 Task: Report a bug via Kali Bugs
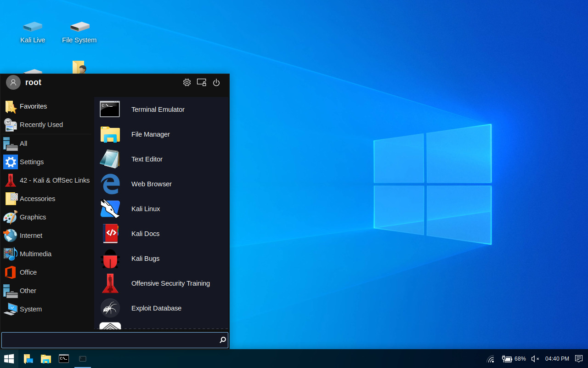145,259
